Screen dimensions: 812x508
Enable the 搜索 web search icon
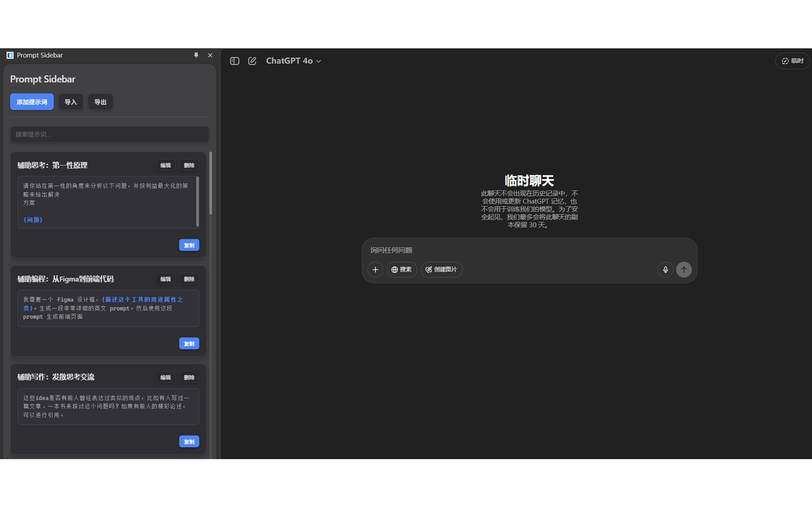pyautogui.click(x=402, y=269)
